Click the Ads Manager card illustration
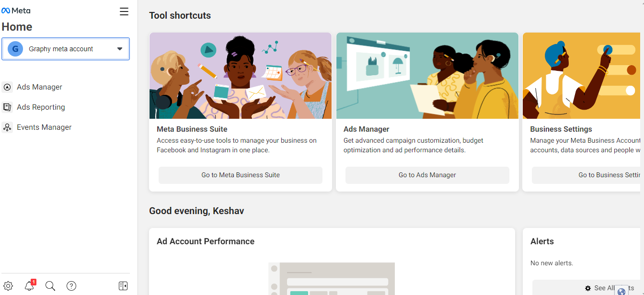 click(x=427, y=76)
